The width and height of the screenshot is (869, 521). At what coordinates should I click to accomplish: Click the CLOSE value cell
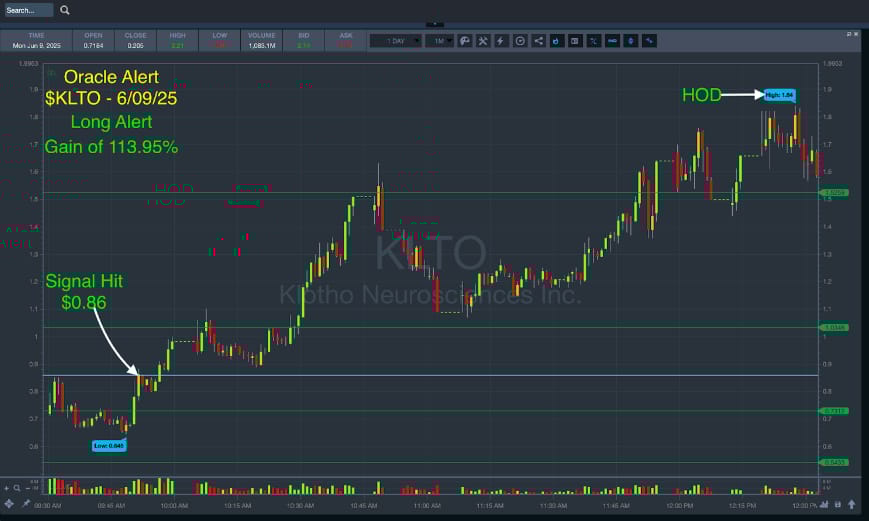coord(135,40)
